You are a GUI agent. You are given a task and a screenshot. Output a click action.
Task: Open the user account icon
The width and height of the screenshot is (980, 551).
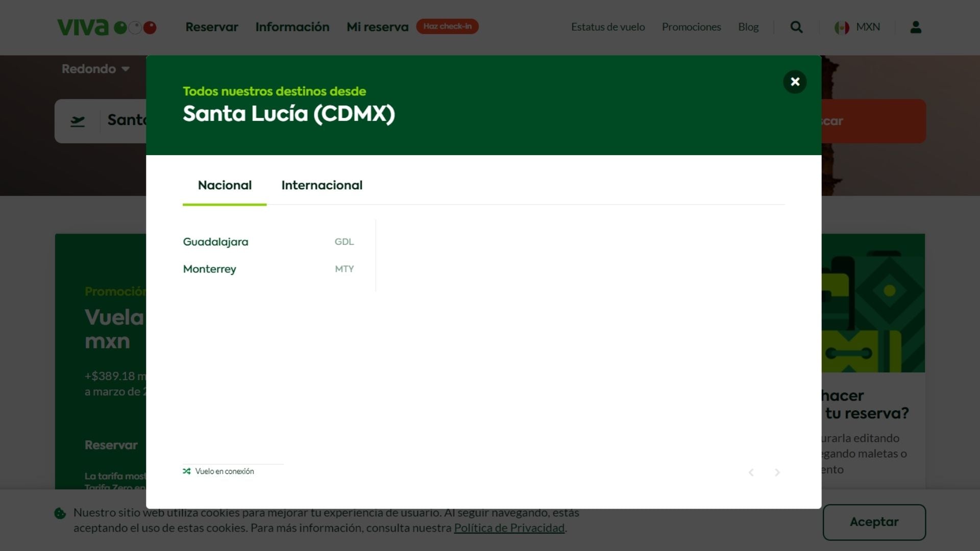pos(916,27)
